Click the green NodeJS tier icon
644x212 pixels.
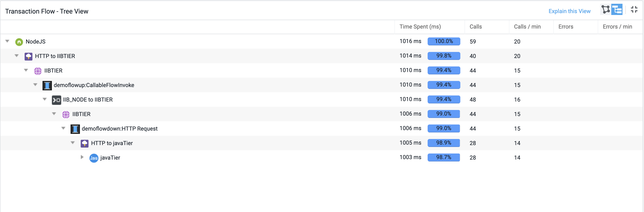pyautogui.click(x=19, y=42)
